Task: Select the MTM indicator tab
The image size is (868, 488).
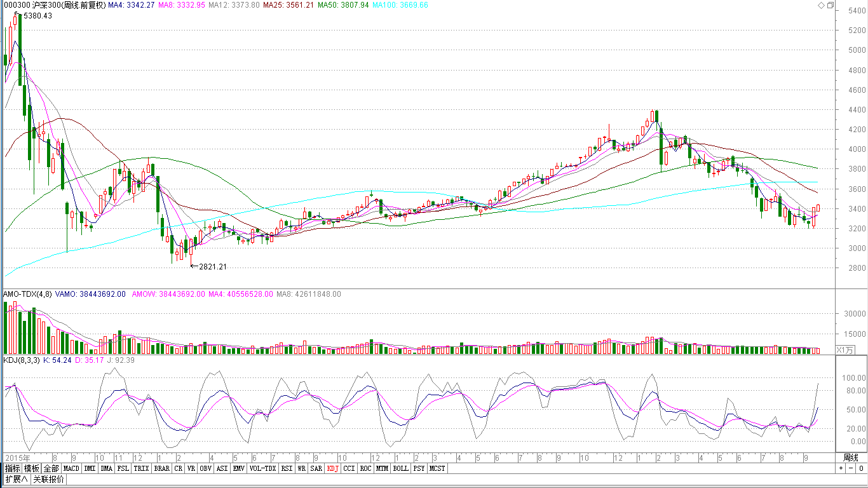Action: coord(382,469)
